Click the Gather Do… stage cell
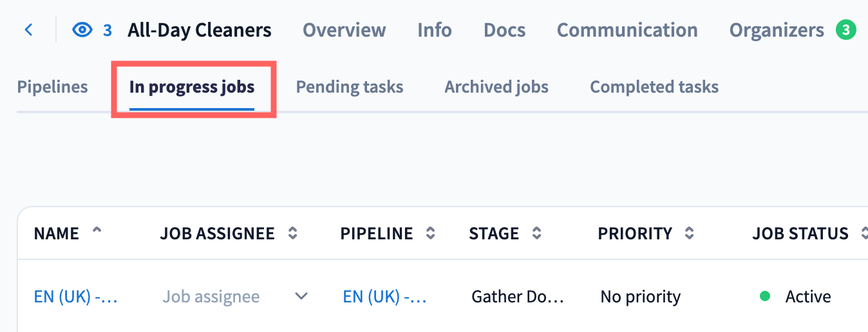 pos(518,297)
